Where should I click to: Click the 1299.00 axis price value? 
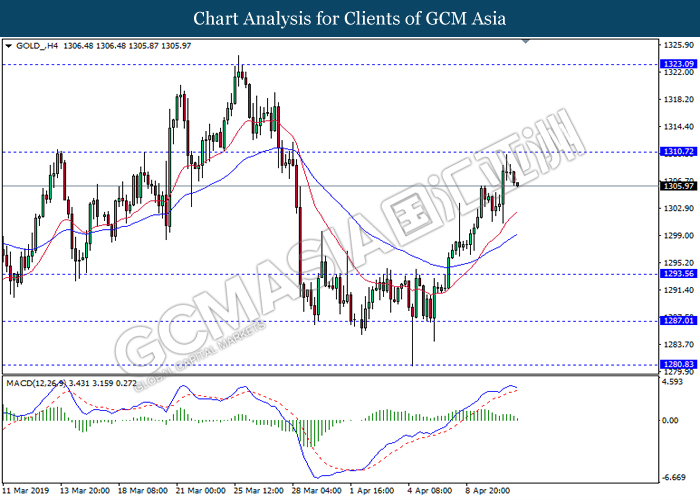click(679, 236)
